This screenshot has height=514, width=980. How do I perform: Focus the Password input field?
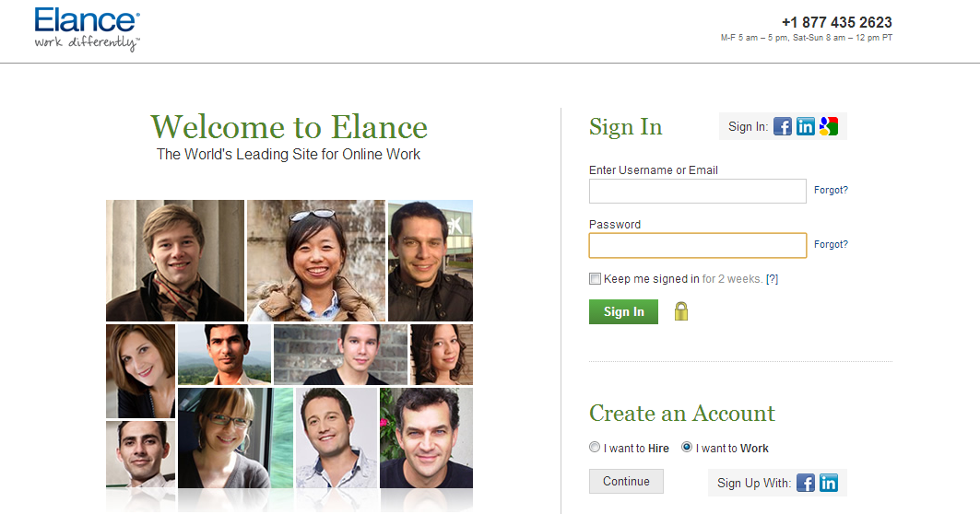[x=698, y=245]
